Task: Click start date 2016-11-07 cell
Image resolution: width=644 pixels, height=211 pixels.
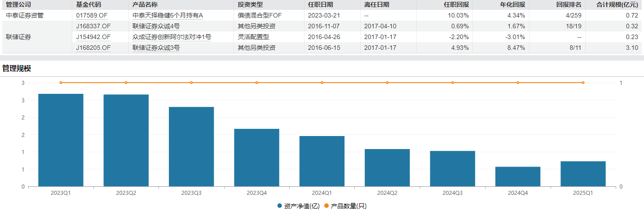Action: pos(324,26)
